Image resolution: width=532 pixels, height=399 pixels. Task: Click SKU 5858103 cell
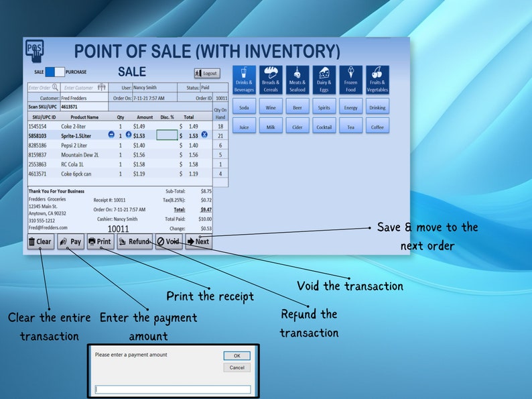point(38,135)
